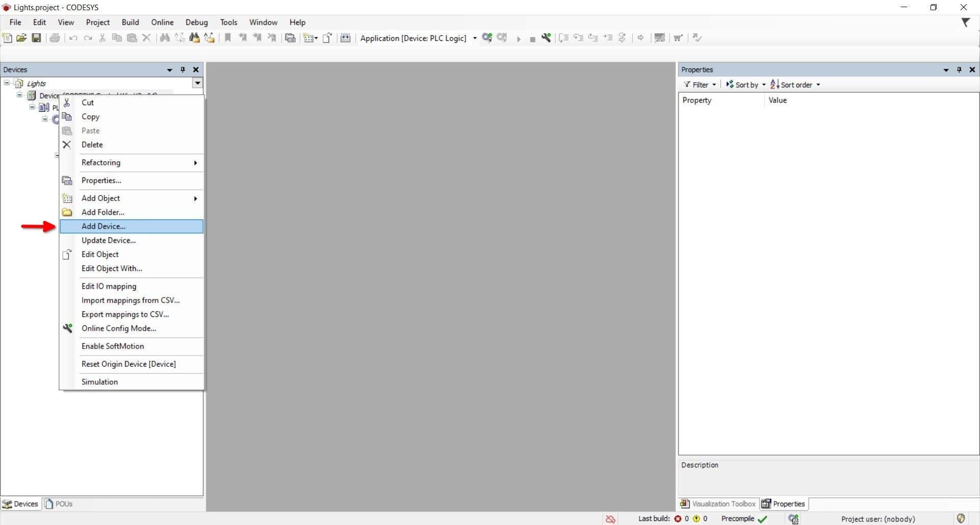980x525 pixels.
Task: Click the Save project icon
Action: click(36, 38)
